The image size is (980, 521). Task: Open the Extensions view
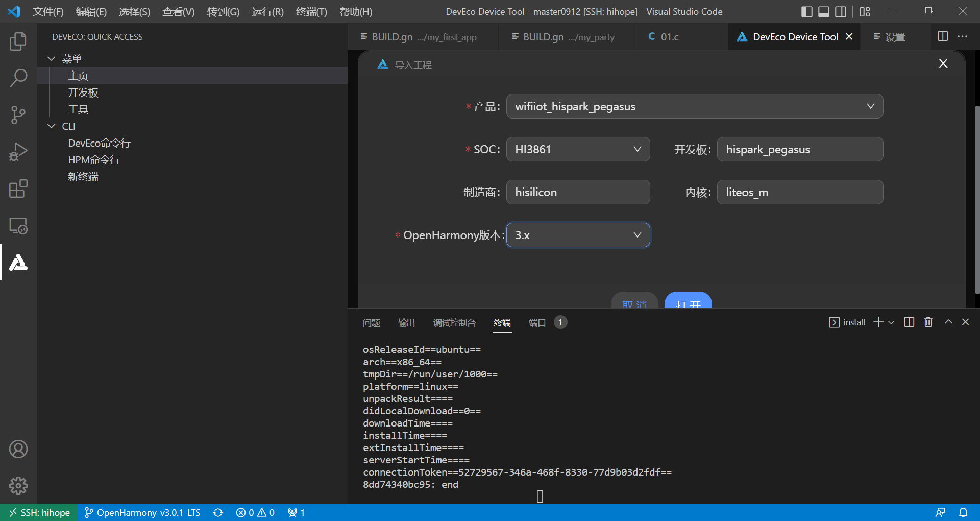18,188
